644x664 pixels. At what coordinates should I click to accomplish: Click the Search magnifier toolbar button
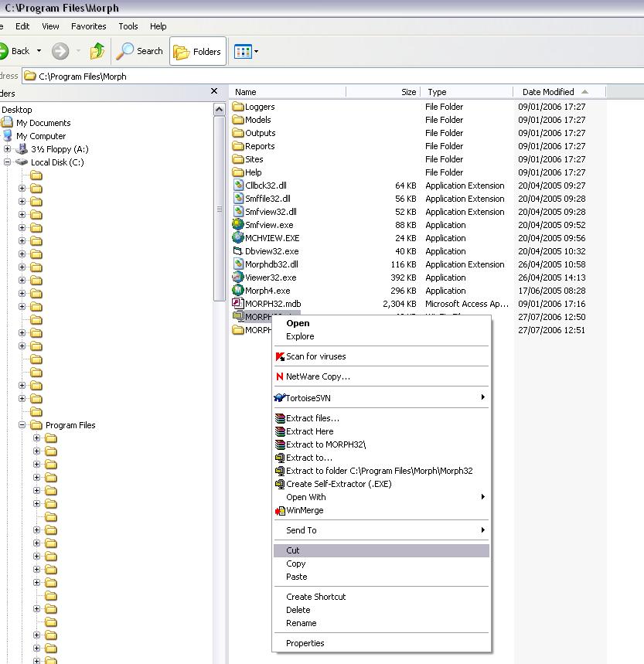click(x=140, y=52)
